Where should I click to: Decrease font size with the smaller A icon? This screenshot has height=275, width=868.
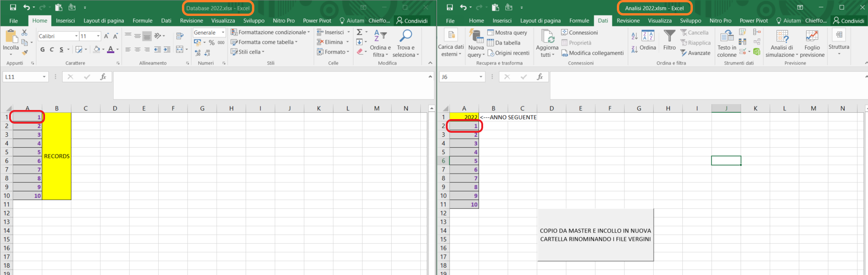click(116, 36)
